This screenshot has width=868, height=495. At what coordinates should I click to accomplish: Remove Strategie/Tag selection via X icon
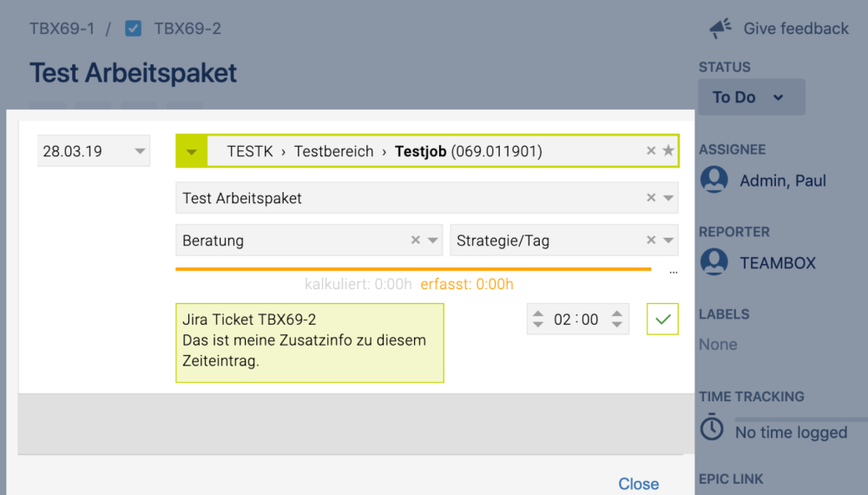click(651, 240)
